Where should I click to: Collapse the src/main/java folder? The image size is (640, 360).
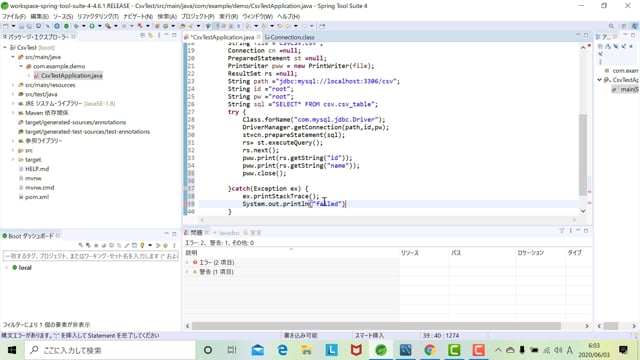coord(13,57)
